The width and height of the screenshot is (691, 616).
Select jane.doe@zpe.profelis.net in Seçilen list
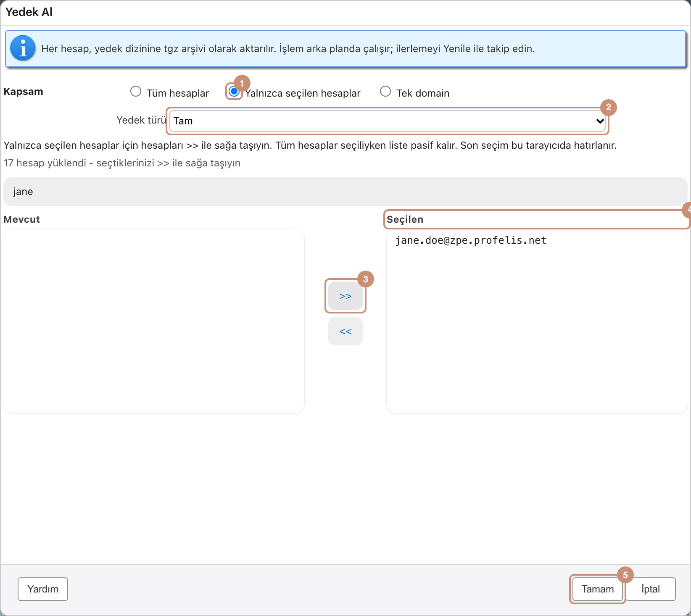[x=471, y=240]
